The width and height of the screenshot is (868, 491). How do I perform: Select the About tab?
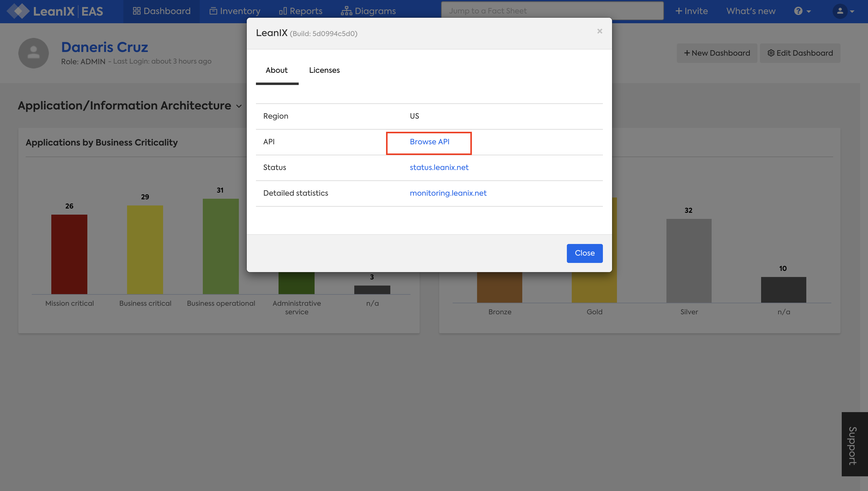point(276,70)
